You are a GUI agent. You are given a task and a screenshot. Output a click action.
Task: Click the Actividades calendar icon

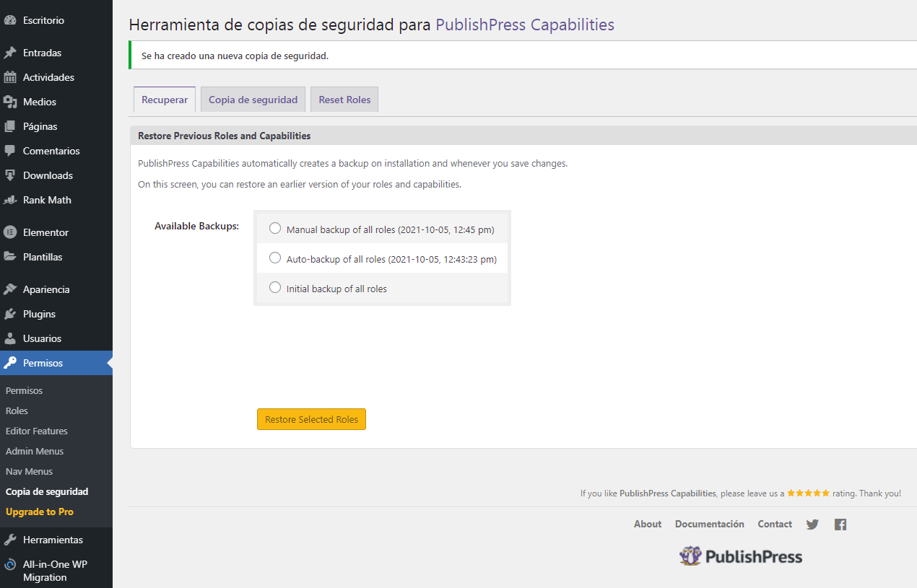[x=10, y=77]
